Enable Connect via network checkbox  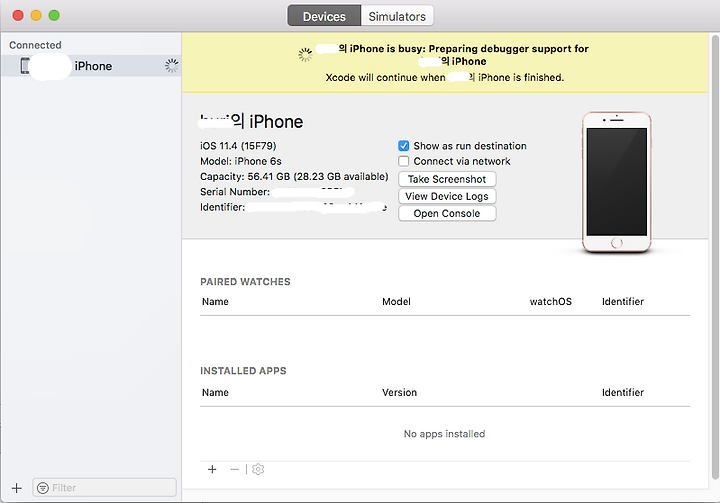404,161
